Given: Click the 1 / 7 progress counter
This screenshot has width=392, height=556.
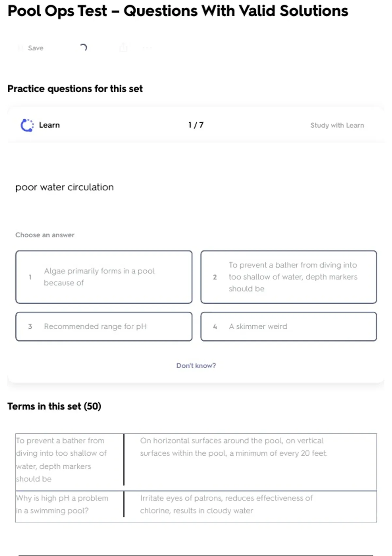Looking at the screenshot, I should point(196,125).
